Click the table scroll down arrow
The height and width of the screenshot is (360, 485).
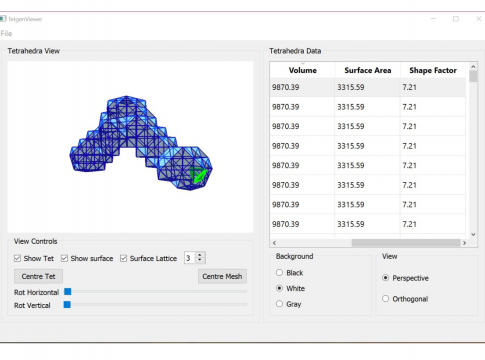pyautogui.click(x=473, y=235)
